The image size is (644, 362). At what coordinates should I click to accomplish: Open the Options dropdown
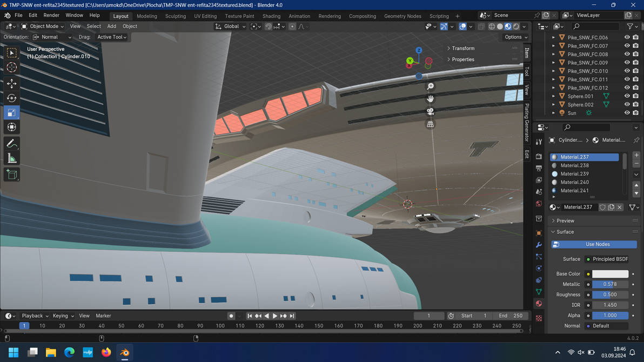(516, 37)
